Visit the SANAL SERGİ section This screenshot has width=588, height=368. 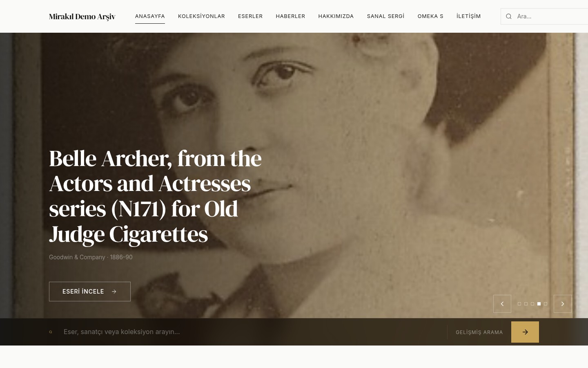tap(385, 16)
